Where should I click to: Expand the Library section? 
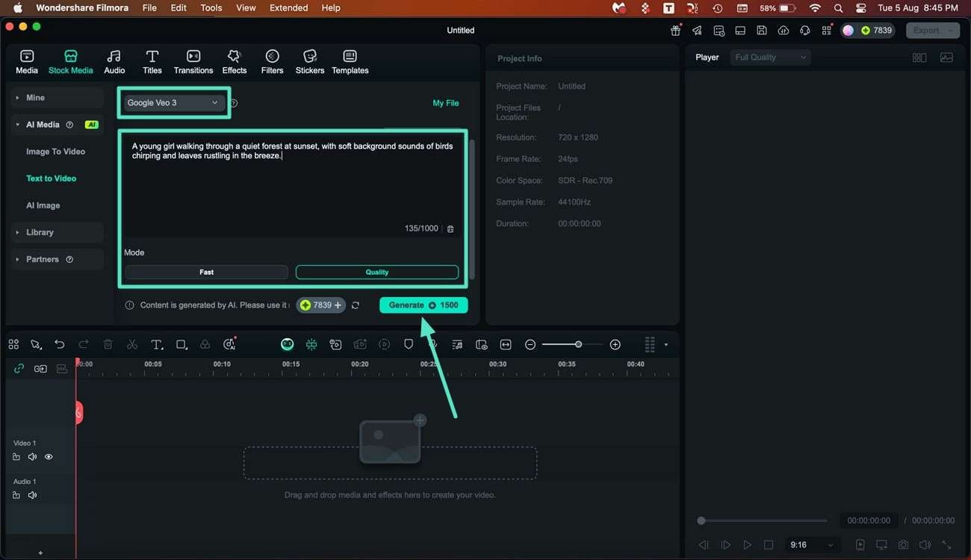pyautogui.click(x=58, y=232)
